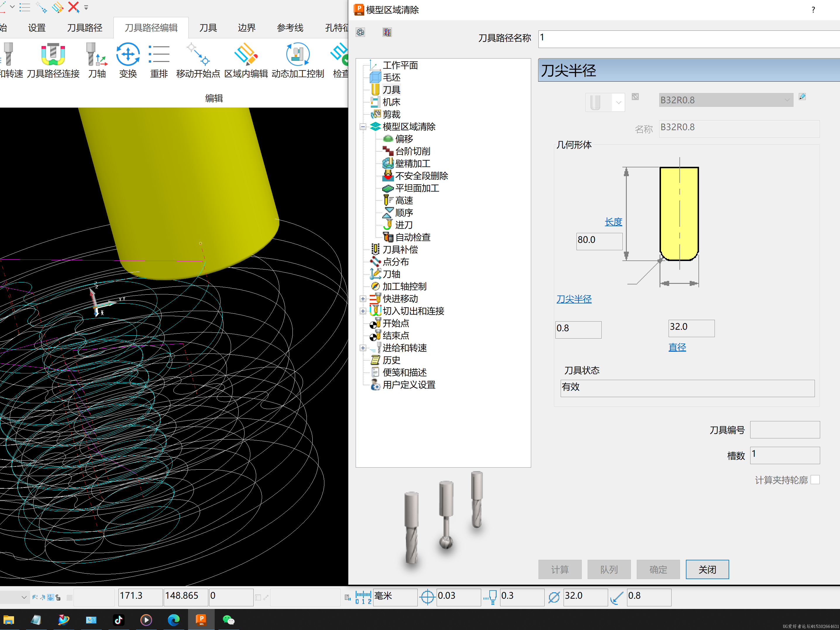The image size is (840, 630).
Task: Click the Calculate (计算) button
Action: click(x=560, y=570)
